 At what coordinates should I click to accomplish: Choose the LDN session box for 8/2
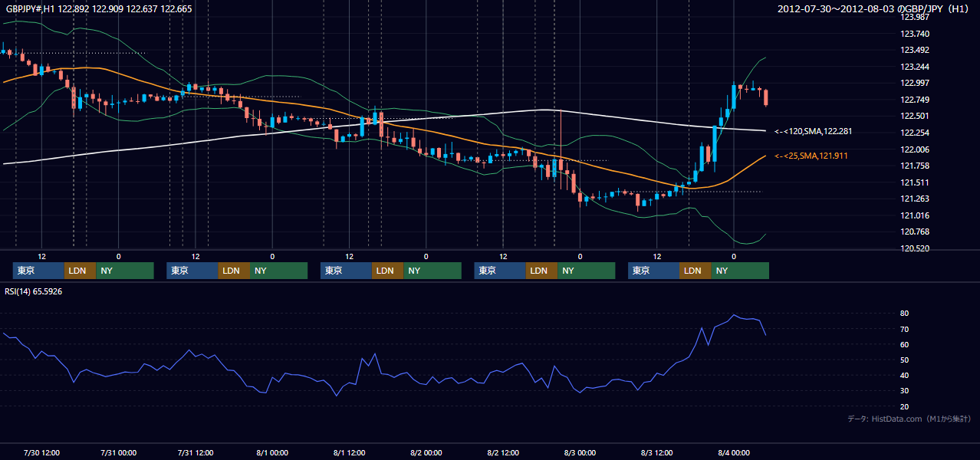542,271
